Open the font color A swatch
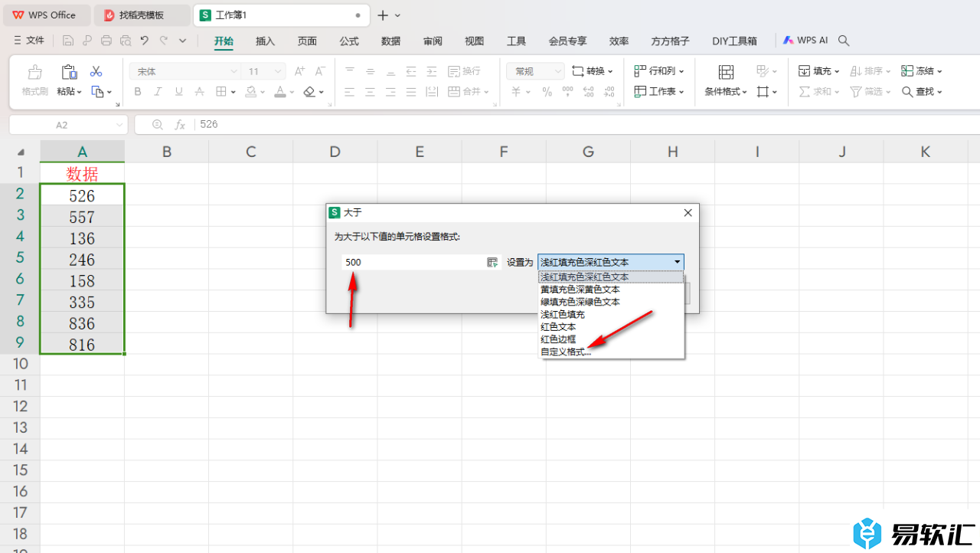This screenshot has width=980, height=553. coord(279,92)
